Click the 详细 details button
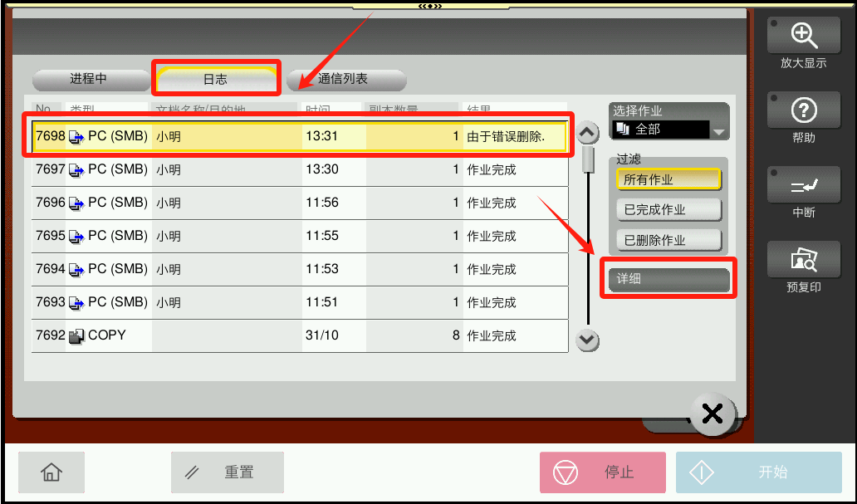 [668, 279]
